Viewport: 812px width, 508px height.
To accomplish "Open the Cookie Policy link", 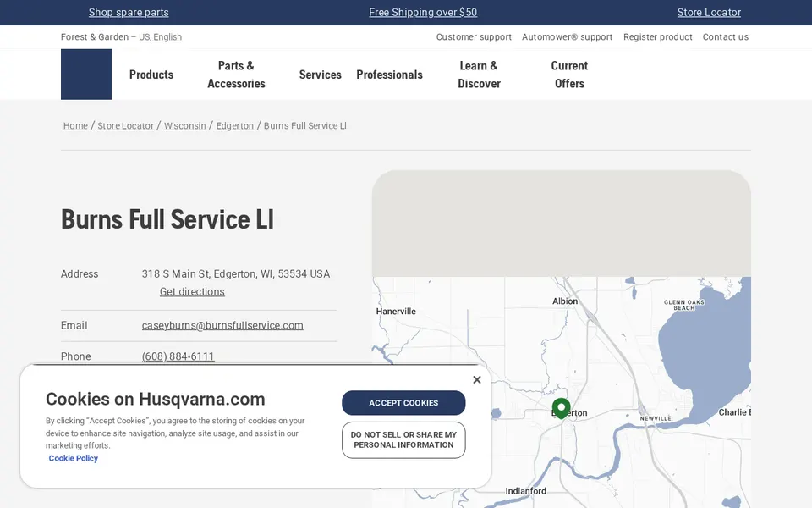I will (x=73, y=458).
